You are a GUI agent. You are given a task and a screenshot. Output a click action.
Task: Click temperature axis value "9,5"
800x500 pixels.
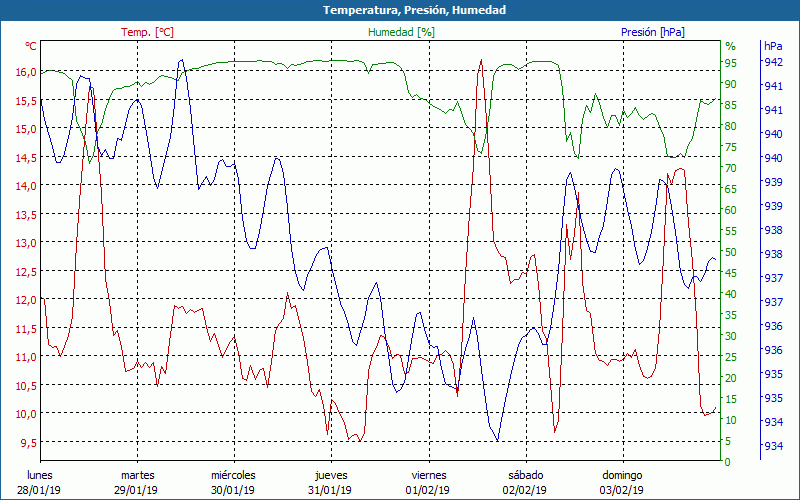[29, 442]
